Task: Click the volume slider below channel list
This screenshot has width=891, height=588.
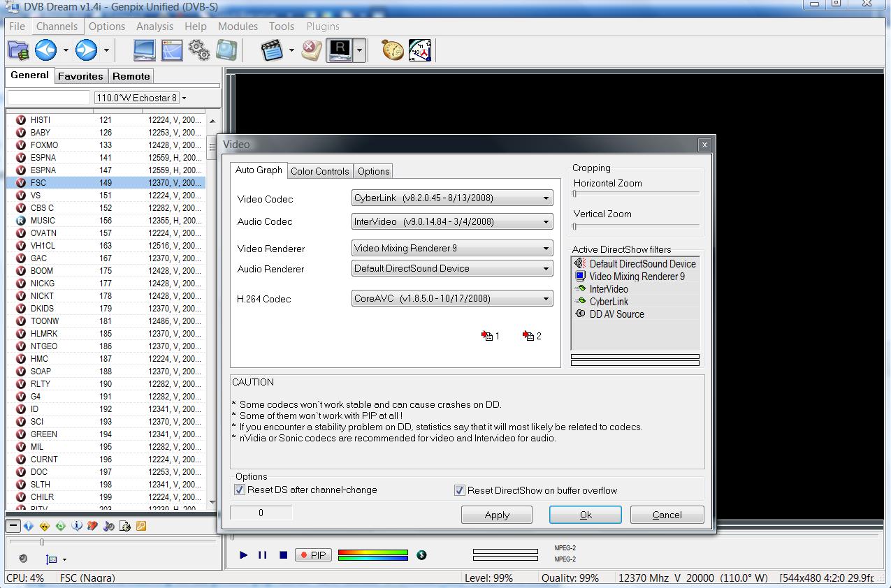Action: point(112,542)
